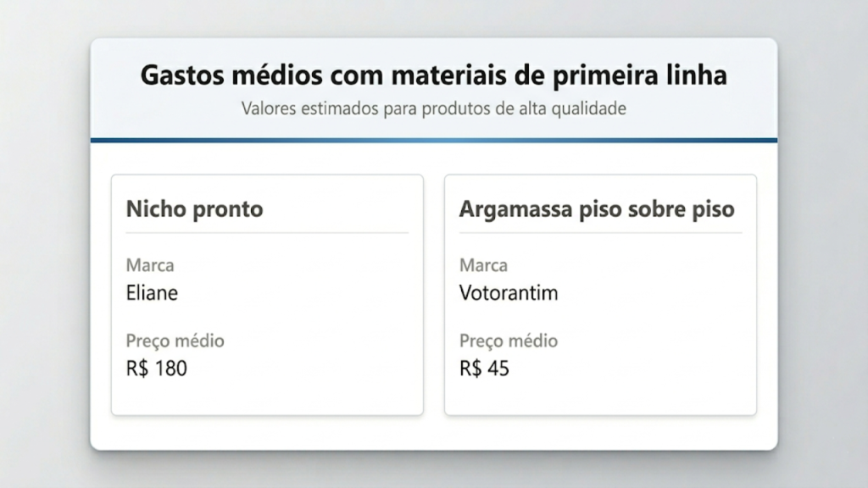Click Marca label in Argamassa card
This screenshot has width=868, height=488.
(x=483, y=265)
